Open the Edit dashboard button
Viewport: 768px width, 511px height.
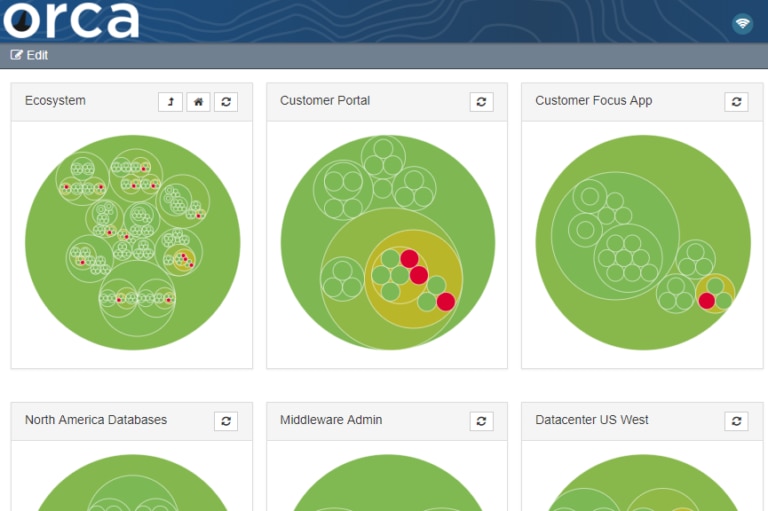coord(30,55)
